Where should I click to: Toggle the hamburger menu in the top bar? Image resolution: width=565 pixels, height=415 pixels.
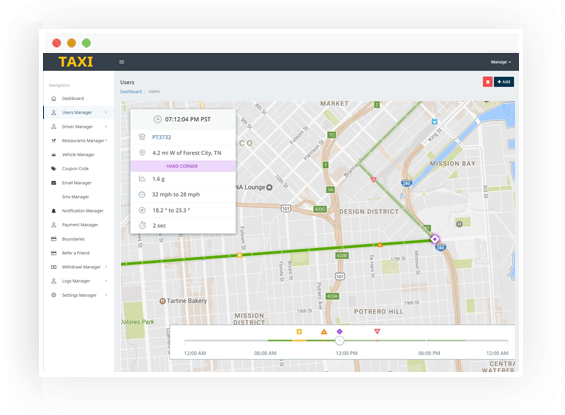(x=121, y=62)
